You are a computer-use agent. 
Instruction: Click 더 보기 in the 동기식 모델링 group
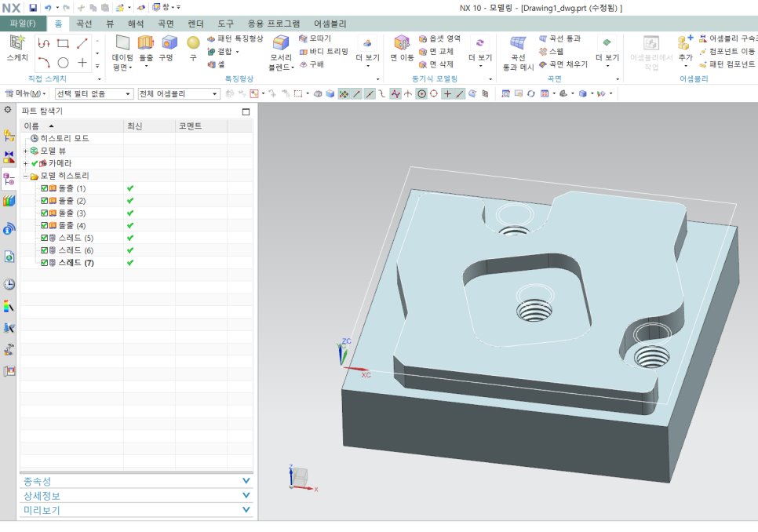coord(480,51)
